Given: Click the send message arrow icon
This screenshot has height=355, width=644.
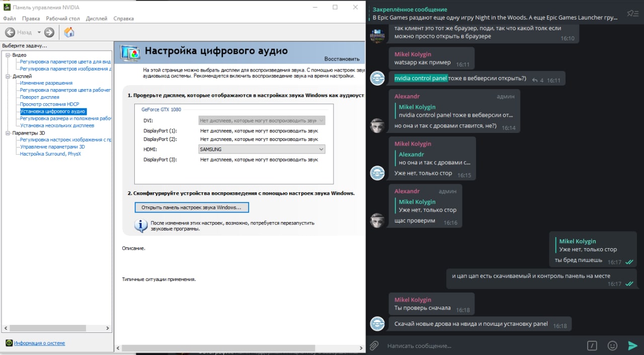Looking at the screenshot, I should click(632, 345).
